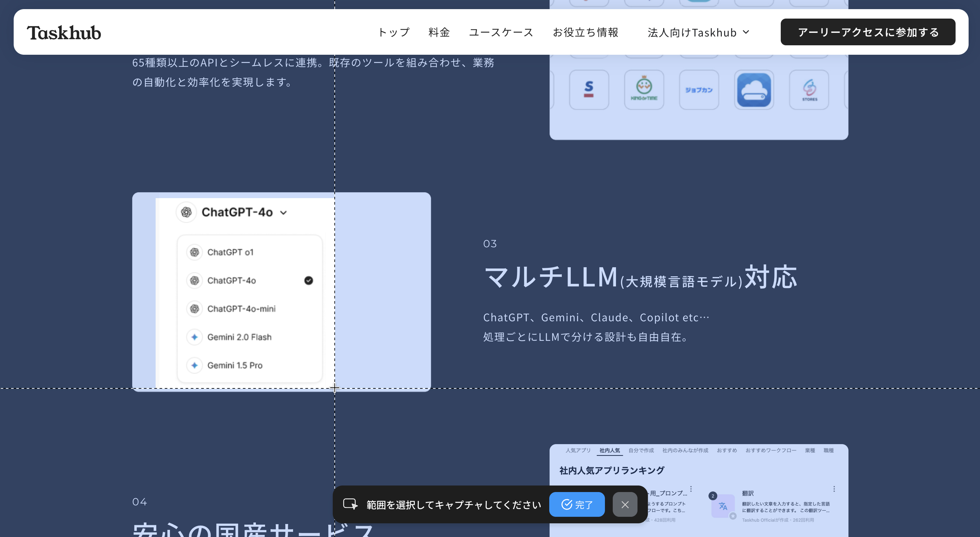Switch to the 業種 tab
This screenshot has width=980, height=537.
click(810, 450)
